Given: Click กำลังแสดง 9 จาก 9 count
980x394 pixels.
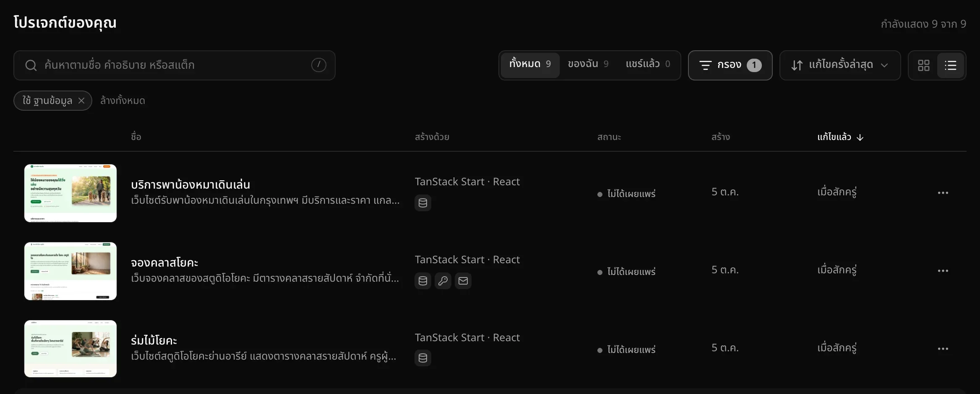Looking at the screenshot, I should 923,24.
